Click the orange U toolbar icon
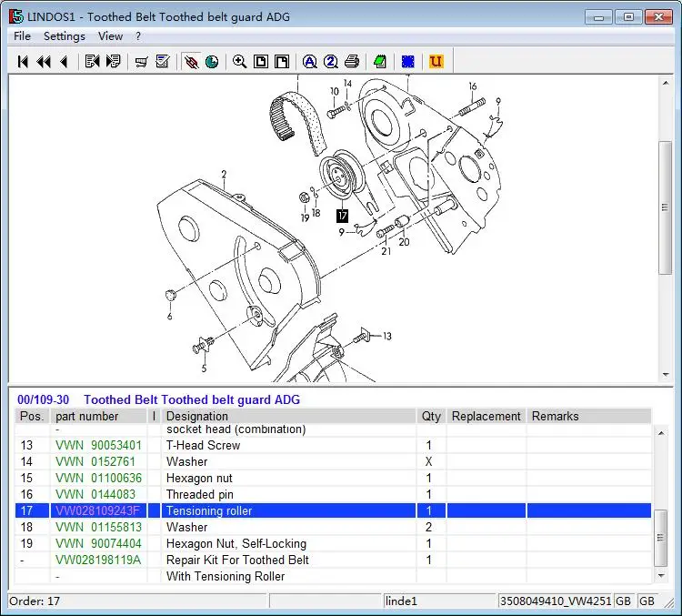Image resolution: width=682 pixels, height=616 pixels. click(x=436, y=62)
